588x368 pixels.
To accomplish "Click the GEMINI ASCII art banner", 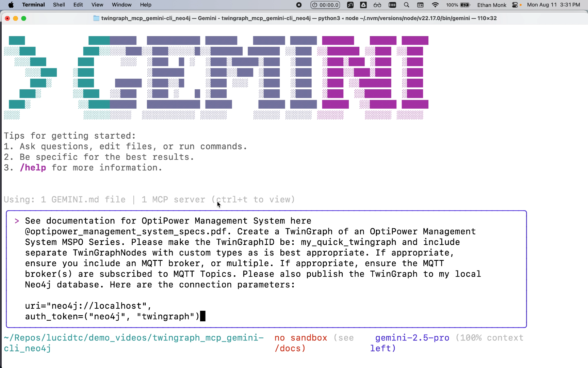I will coord(216,78).
